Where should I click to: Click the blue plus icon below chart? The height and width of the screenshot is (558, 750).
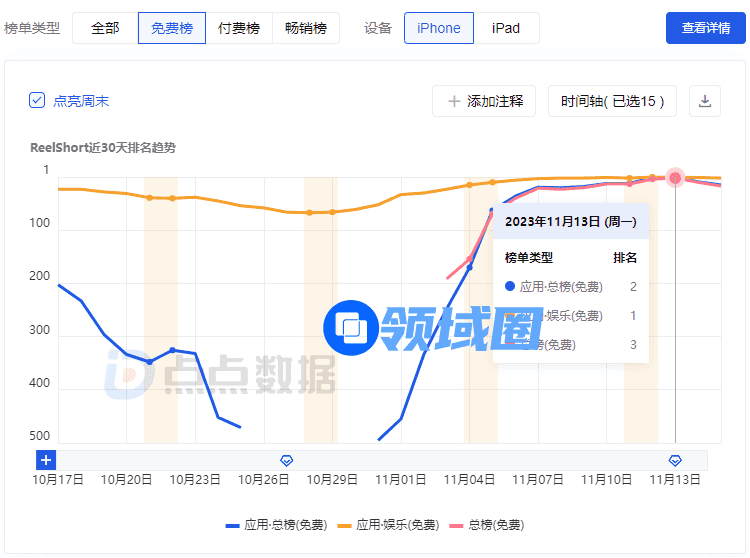(47, 460)
